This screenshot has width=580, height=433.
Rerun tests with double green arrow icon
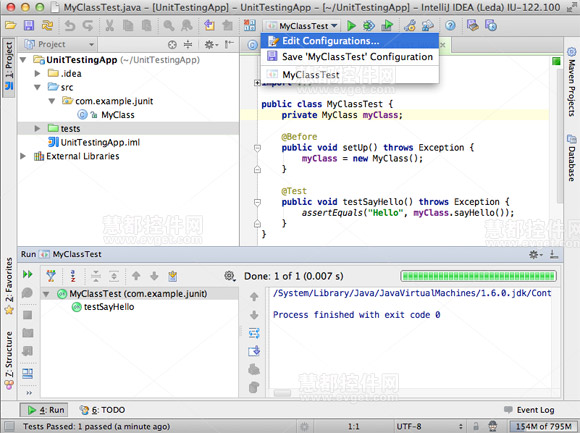coord(28,274)
